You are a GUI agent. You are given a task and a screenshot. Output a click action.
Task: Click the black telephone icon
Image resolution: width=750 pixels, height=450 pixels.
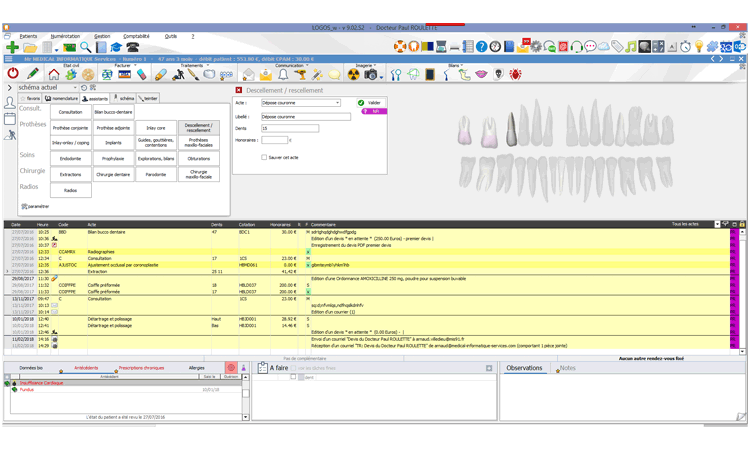pyautogui.click(x=132, y=47)
